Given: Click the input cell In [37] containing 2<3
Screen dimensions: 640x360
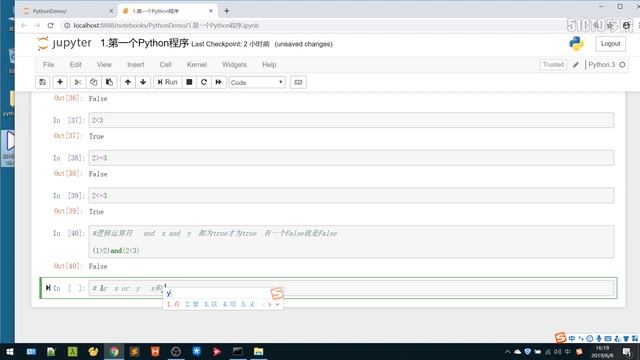Looking at the screenshot, I should [x=351, y=120].
